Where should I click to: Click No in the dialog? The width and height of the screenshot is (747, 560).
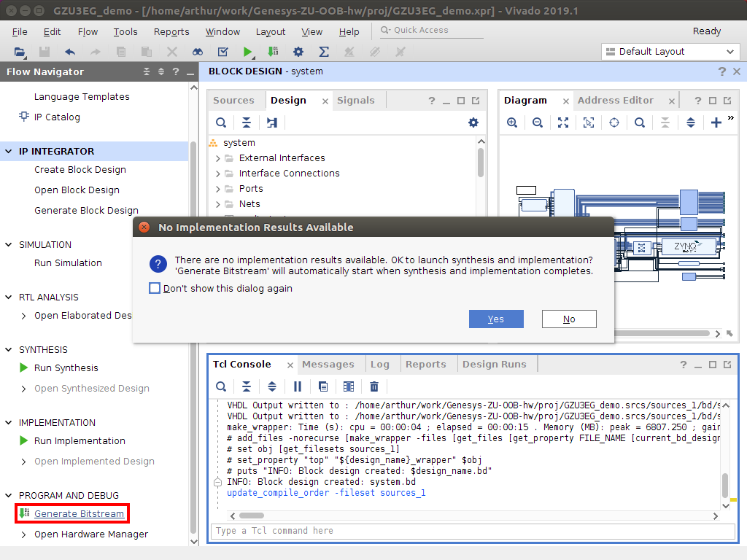tap(569, 319)
